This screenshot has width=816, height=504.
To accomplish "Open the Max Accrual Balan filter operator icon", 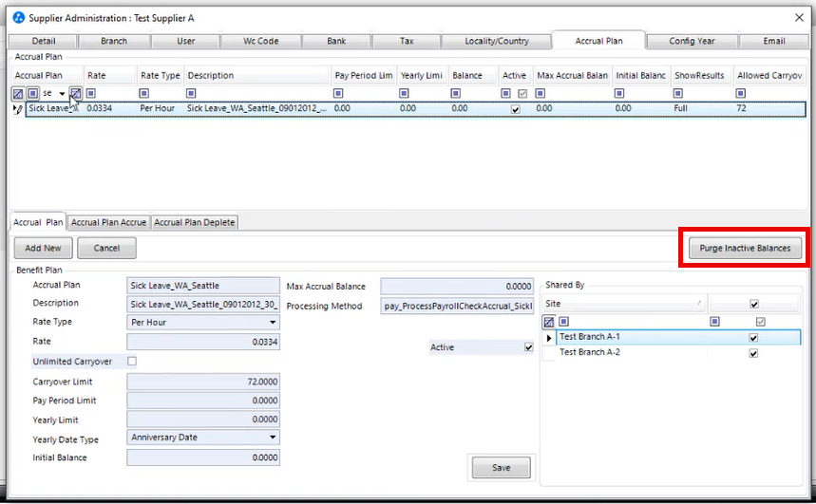I will point(541,93).
